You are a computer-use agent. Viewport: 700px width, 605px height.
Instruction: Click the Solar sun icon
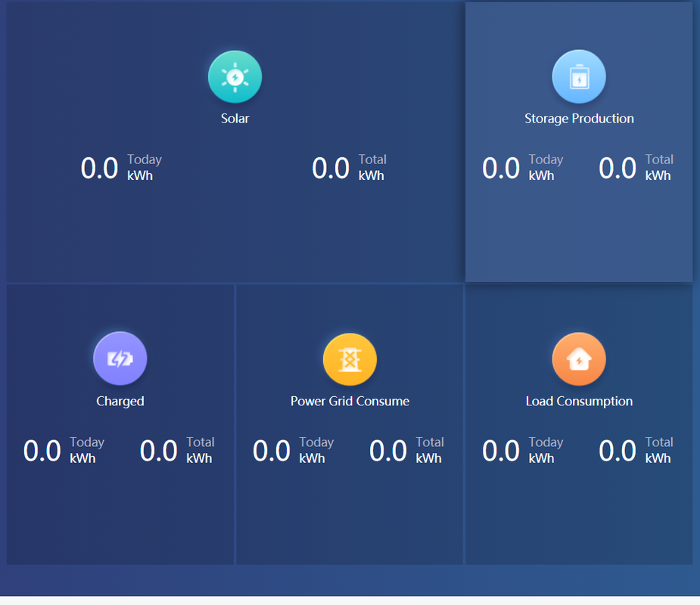pos(235,76)
